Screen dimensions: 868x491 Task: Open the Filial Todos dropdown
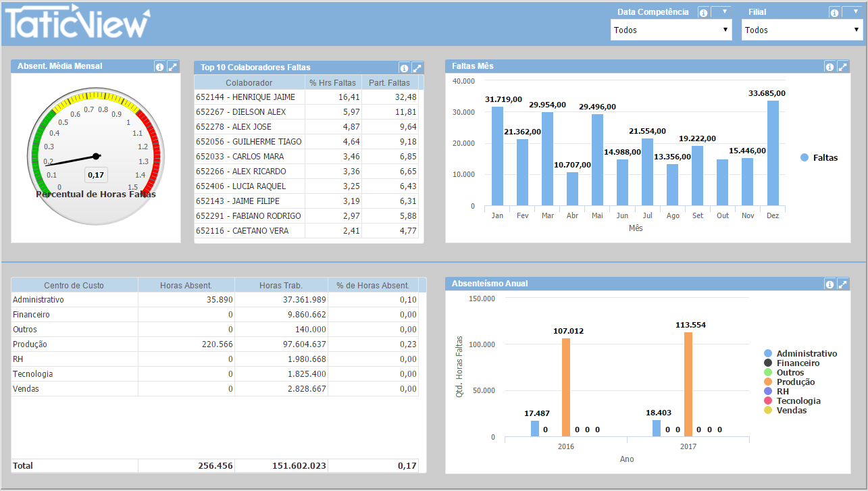[802, 30]
